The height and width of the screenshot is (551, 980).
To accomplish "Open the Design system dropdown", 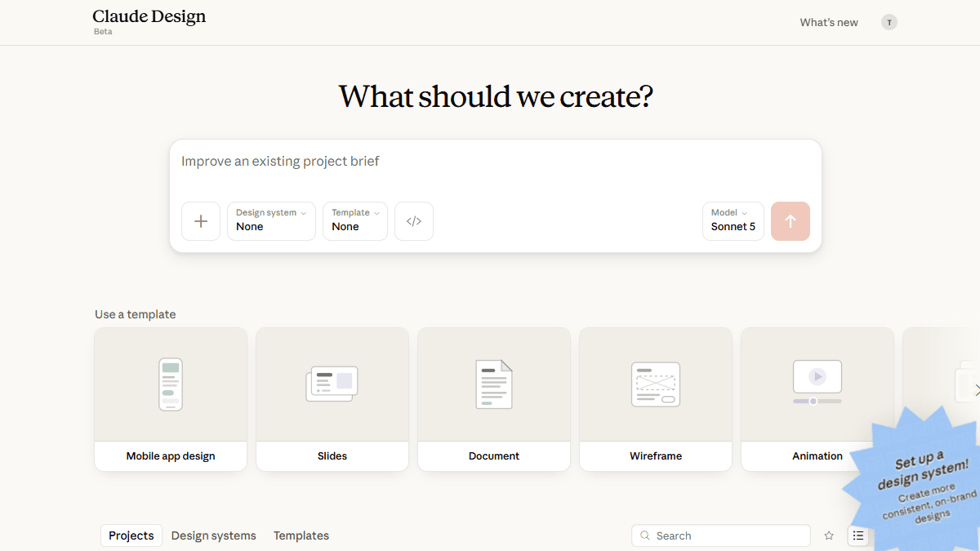I will point(271,221).
